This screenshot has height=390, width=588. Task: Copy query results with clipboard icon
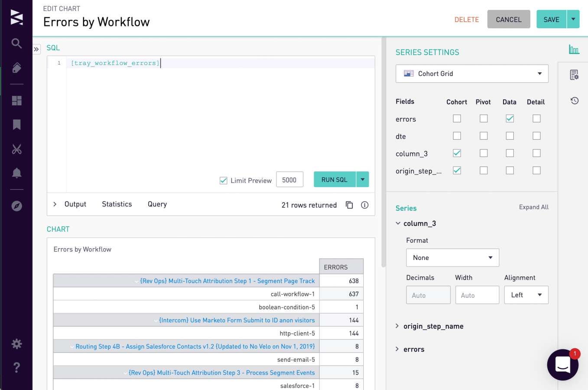click(x=349, y=205)
